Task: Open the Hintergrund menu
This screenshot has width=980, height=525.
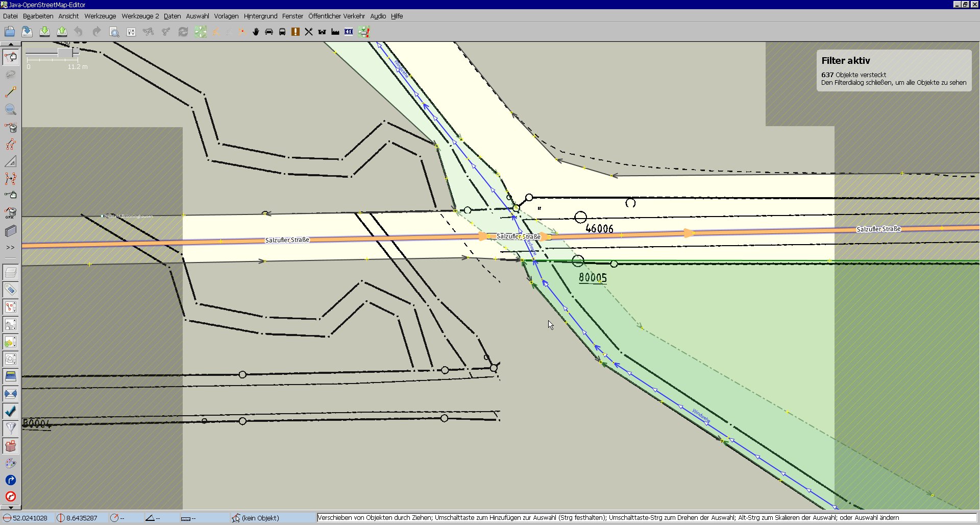Action: (260, 16)
